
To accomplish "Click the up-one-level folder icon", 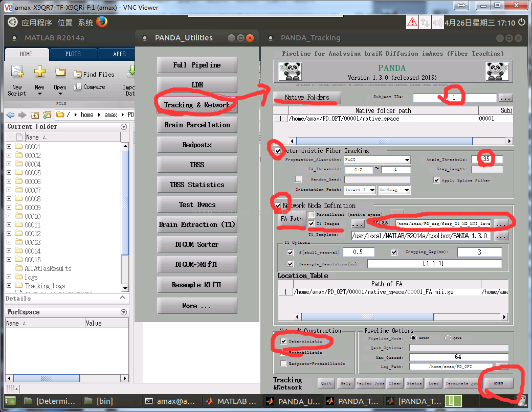I will pyautogui.click(x=35, y=115).
